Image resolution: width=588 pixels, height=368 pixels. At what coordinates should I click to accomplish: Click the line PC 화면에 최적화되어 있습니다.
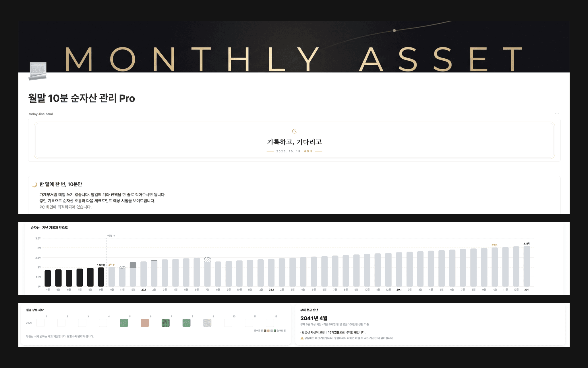coord(65,207)
